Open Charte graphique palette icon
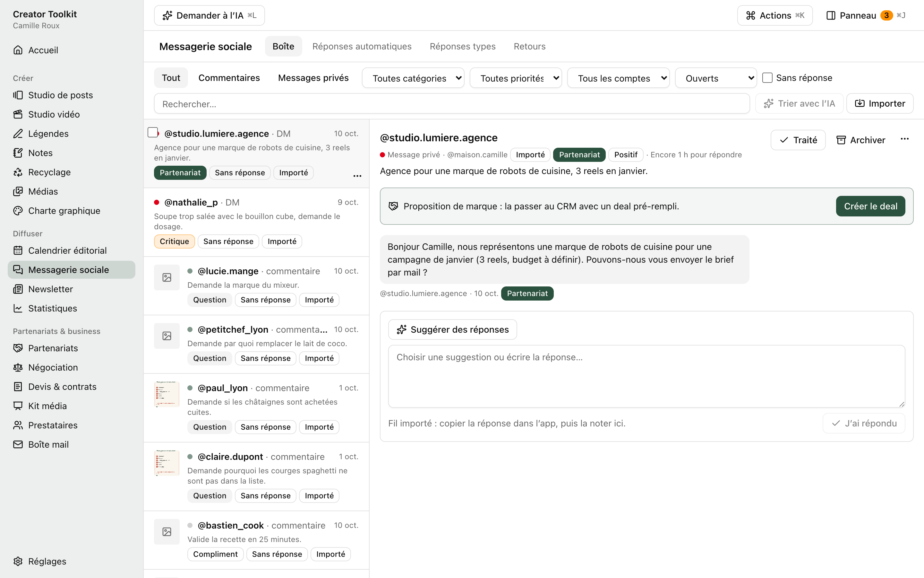 pyautogui.click(x=18, y=211)
